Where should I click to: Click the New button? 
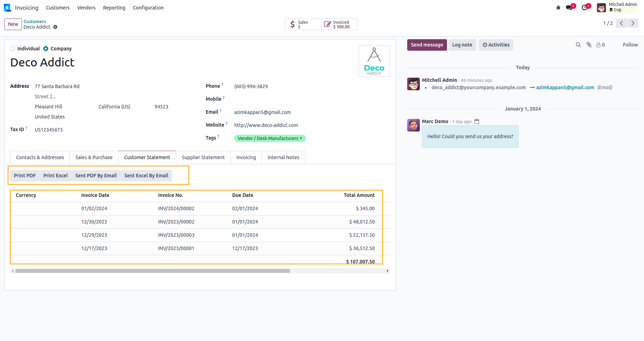[x=13, y=24]
